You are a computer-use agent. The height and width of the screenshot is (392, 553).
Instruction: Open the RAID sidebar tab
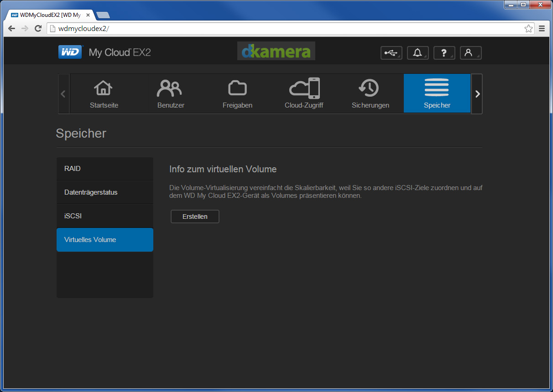click(x=105, y=169)
